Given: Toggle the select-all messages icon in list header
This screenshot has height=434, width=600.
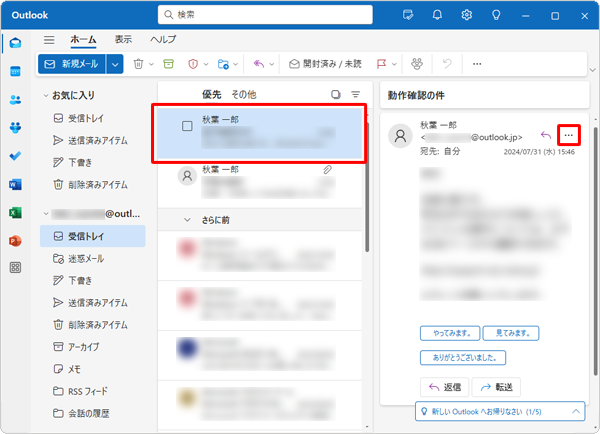Looking at the screenshot, I should 336,94.
